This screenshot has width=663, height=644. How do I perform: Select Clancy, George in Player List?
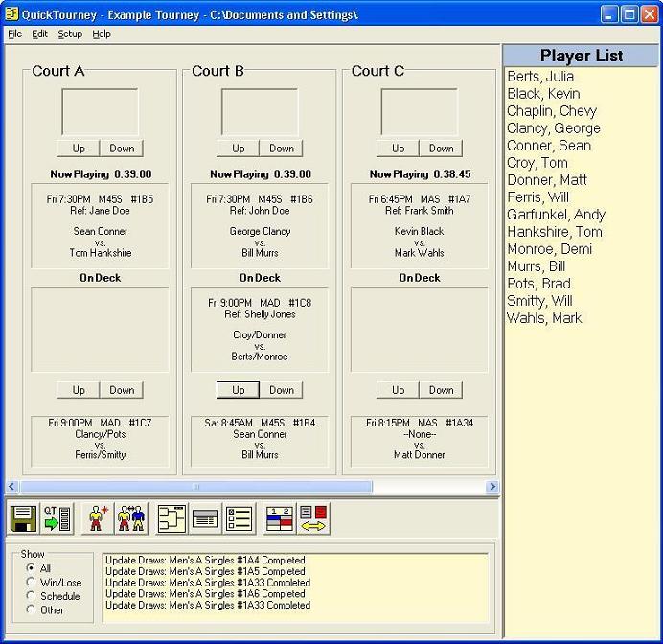554,128
